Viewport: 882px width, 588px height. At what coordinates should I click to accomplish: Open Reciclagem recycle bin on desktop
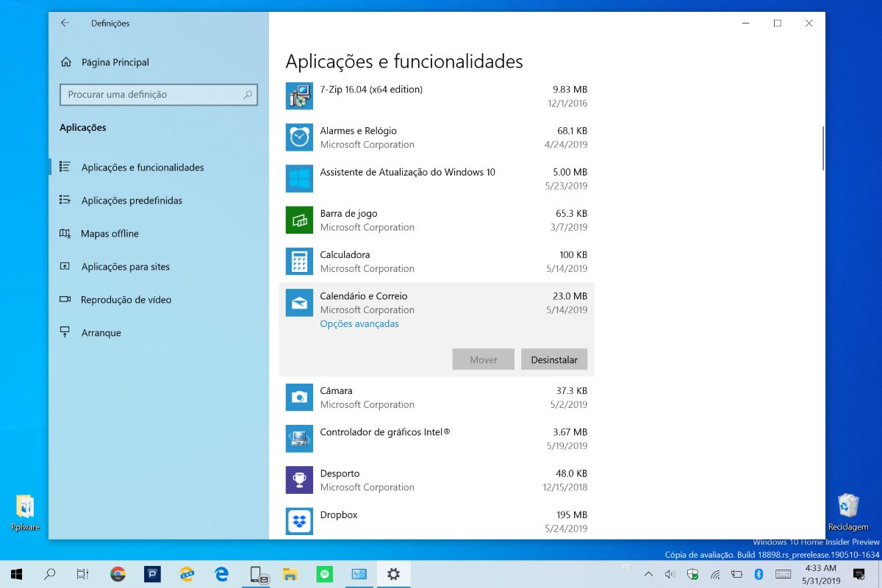[848, 512]
